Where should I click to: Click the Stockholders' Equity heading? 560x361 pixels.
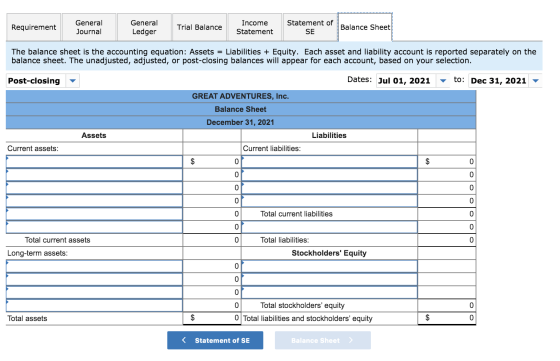pos(329,253)
